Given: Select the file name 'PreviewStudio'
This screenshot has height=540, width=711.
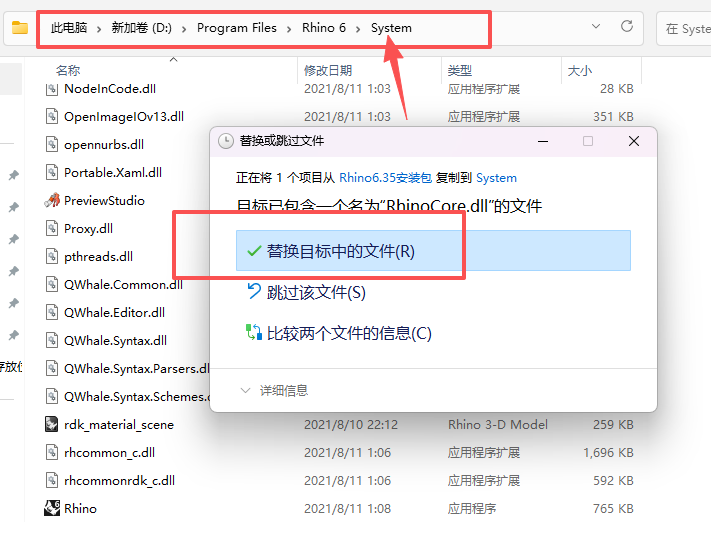Looking at the screenshot, I should coord(104,200).
